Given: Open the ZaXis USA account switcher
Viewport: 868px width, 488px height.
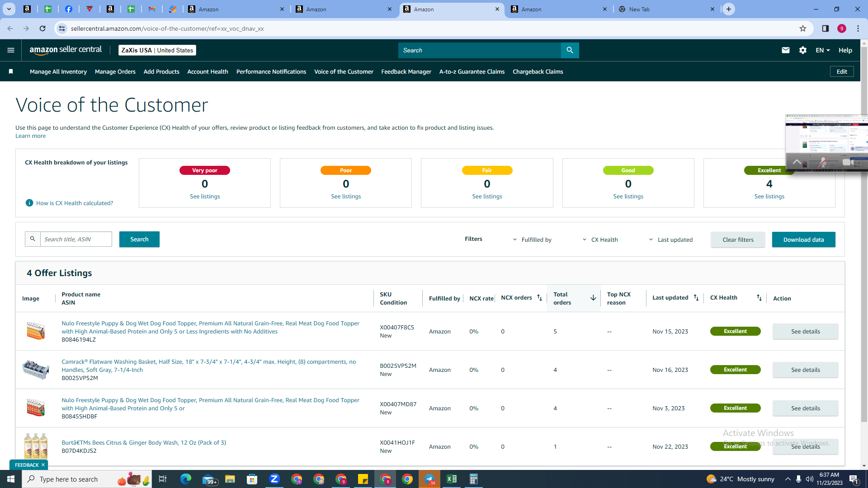Looking at the screenshot, I should pos(157,50).
